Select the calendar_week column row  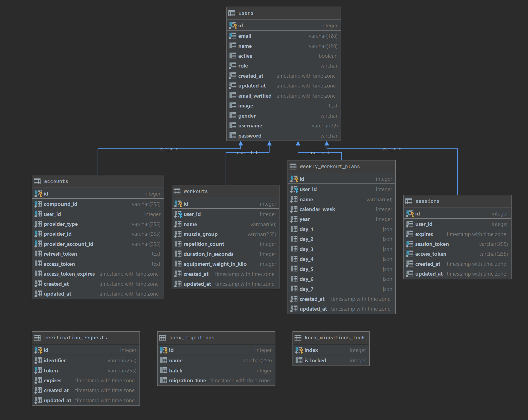(x=317, y=209)
